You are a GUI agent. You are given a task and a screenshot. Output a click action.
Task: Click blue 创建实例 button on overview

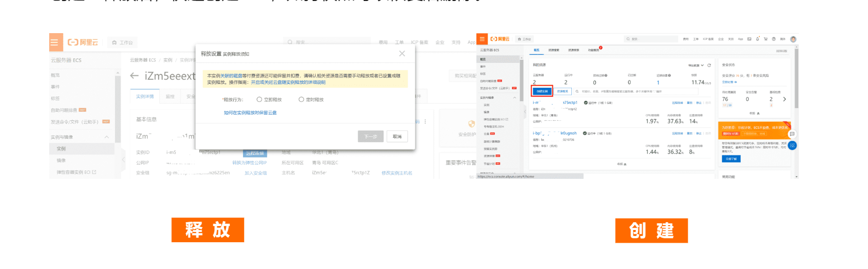542,91
